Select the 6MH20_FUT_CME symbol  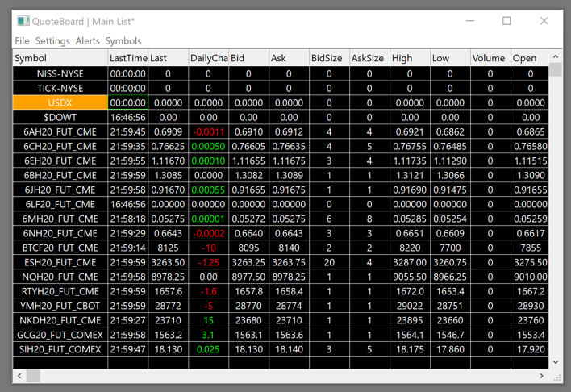click(x=60, y=219)
